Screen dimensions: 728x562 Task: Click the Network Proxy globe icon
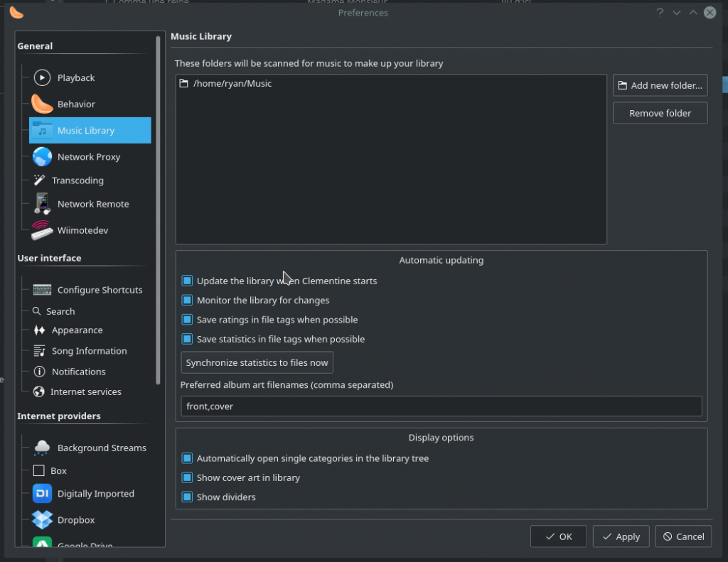click(42, 157)
